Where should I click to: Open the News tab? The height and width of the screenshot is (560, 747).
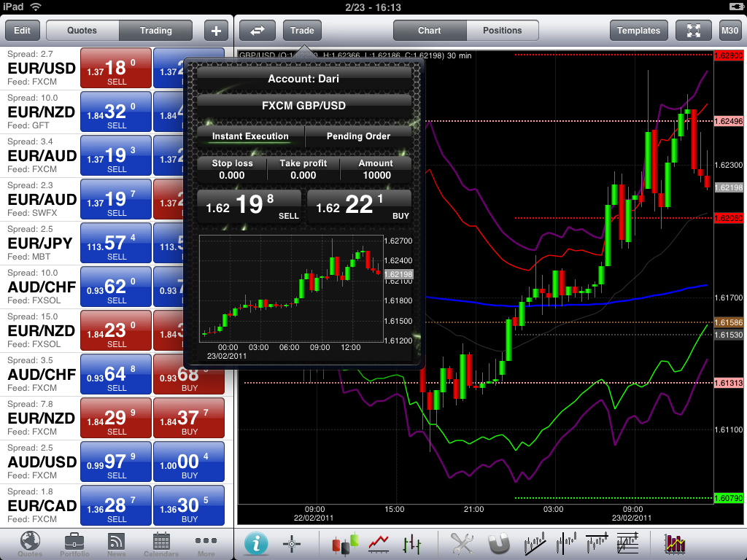pyautogui.click(x=117, y=544)
